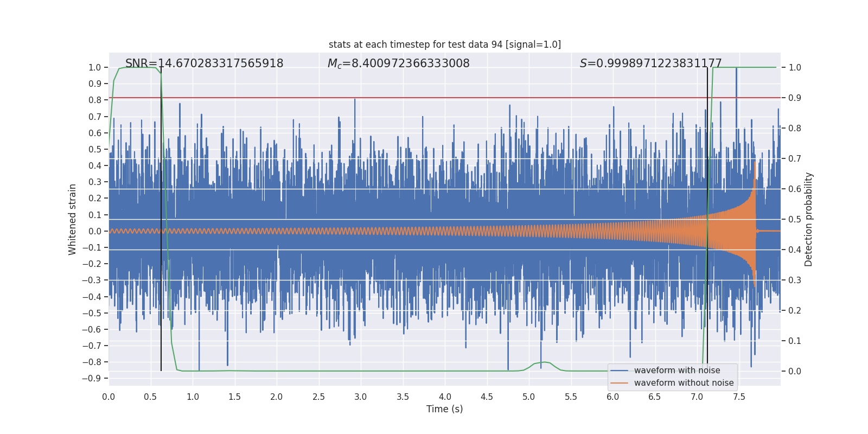
Task: Click the left black vertical marker line
Action: 161,217
